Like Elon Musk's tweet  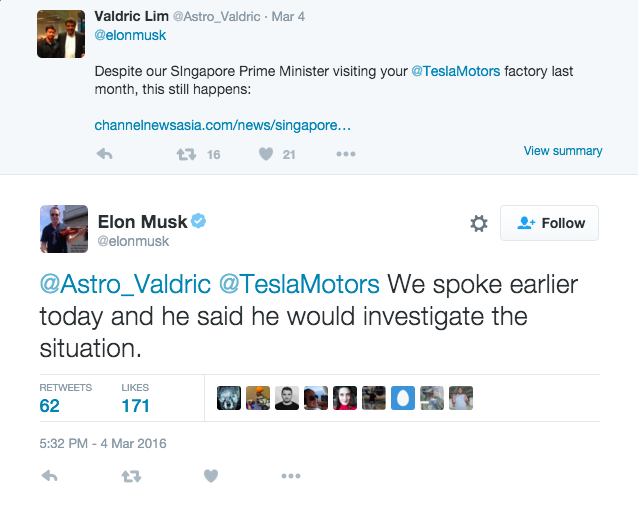211,476
